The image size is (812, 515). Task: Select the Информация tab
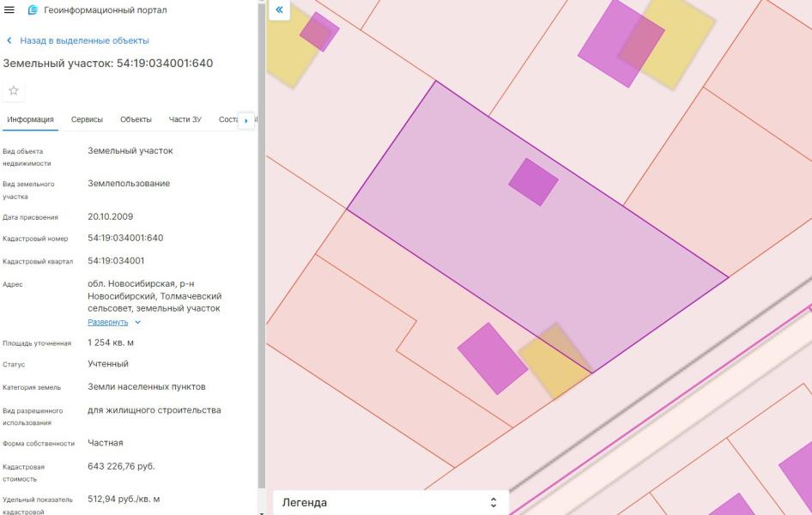point(30,119)
